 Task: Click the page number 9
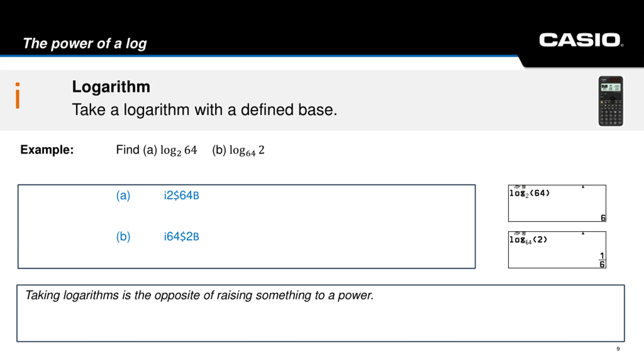pos(618,349)
